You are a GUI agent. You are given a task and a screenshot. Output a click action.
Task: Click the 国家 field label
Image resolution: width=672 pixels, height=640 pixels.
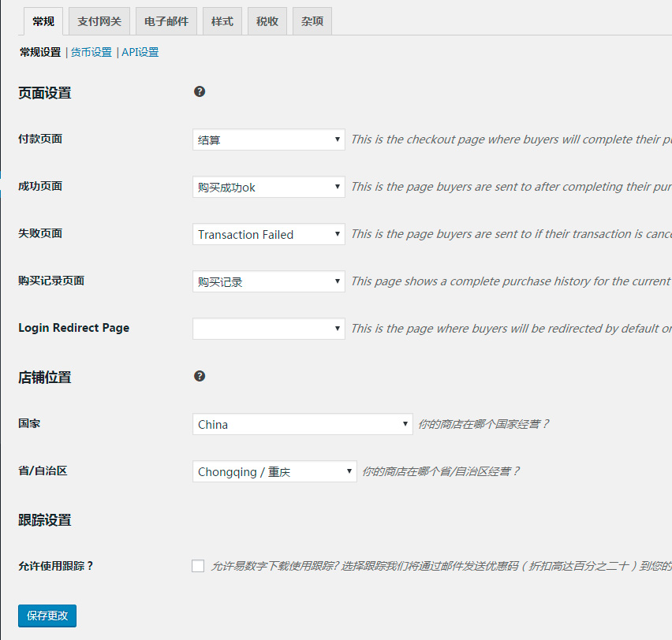tap(29, 423)
